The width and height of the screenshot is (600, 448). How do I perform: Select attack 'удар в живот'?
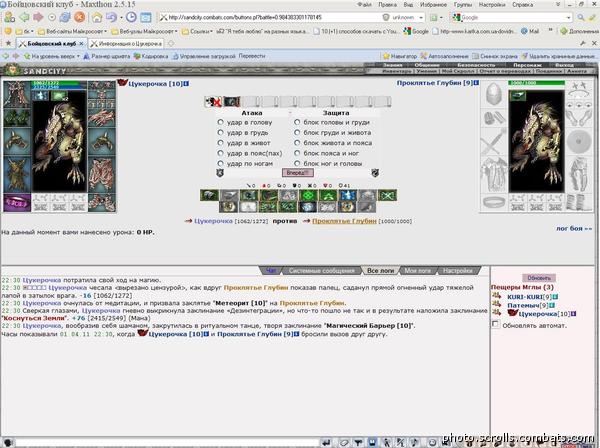[220, 143]
